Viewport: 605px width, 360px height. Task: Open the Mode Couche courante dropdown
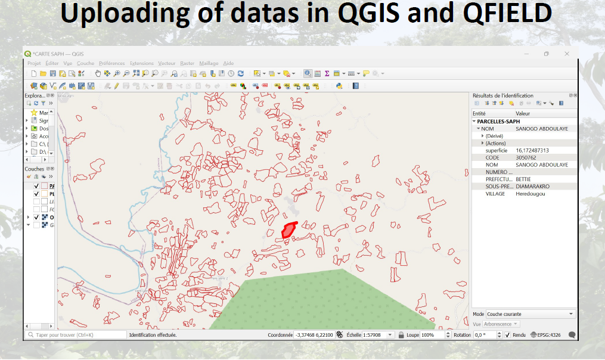pyautogui.click(x=530, y=314)
